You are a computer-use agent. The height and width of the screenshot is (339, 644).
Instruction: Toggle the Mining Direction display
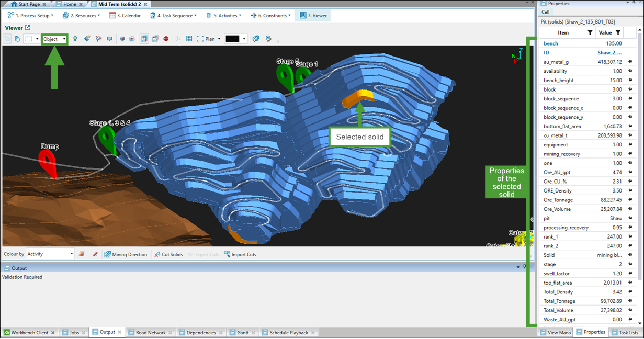[x=126, y=254]
